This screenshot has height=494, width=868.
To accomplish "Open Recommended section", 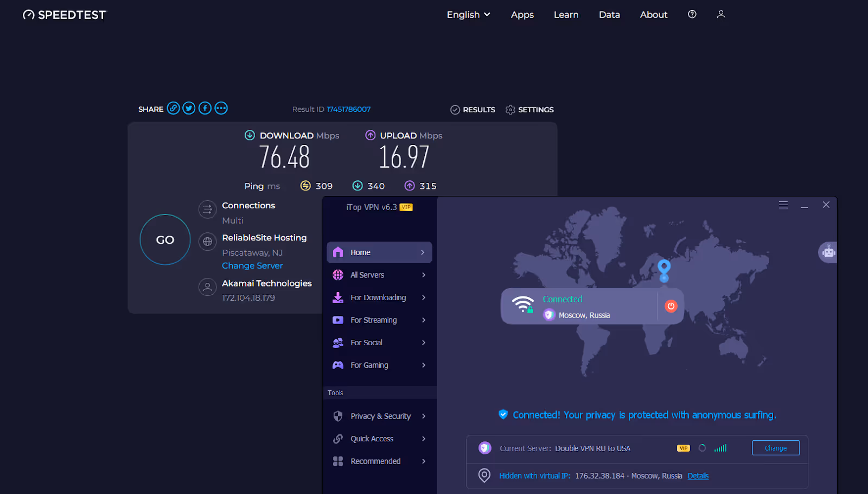I will (379, 461).
